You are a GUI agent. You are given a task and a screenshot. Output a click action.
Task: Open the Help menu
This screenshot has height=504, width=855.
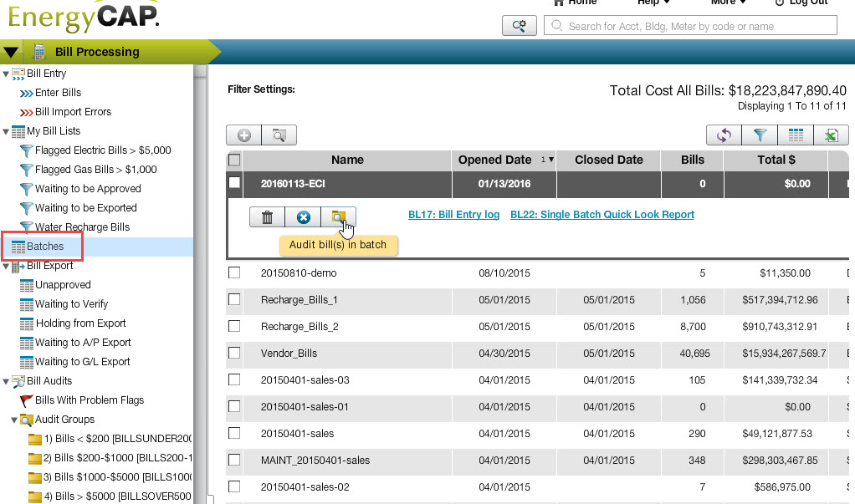[653, 3]
